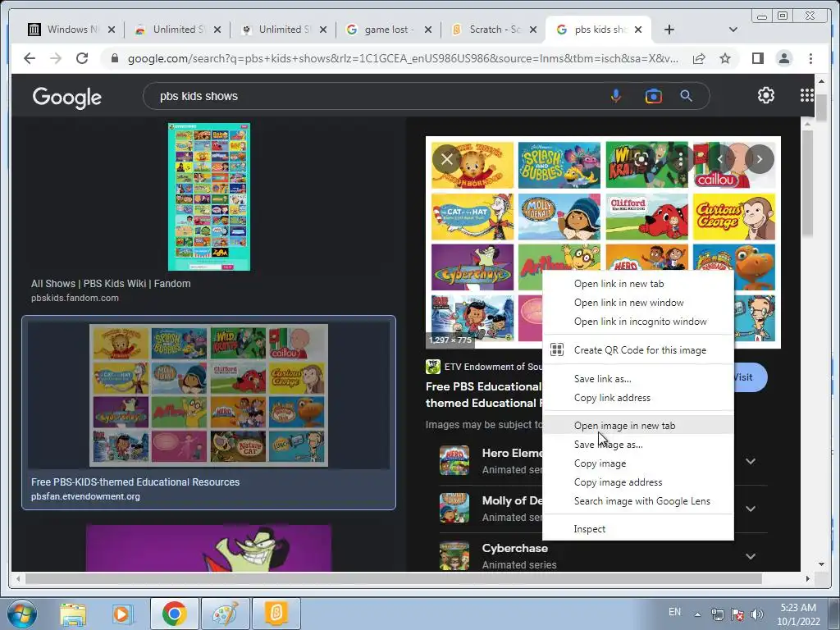Click the Hero Elementary thumbnail

tap(454, 461)
